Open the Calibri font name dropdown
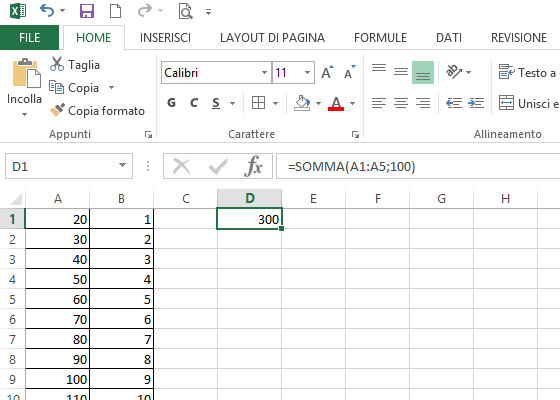The height and width of the screenshot is (400, 560). 264,72
